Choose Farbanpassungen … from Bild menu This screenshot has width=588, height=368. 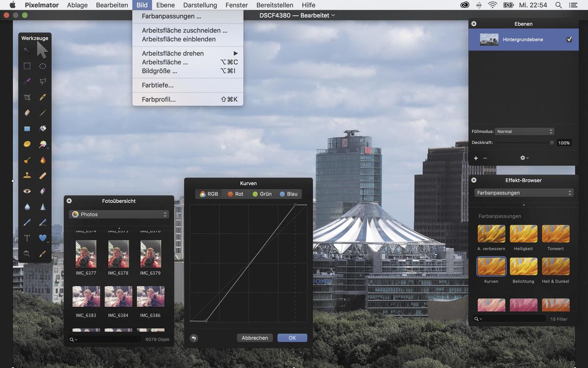[188, 16]
